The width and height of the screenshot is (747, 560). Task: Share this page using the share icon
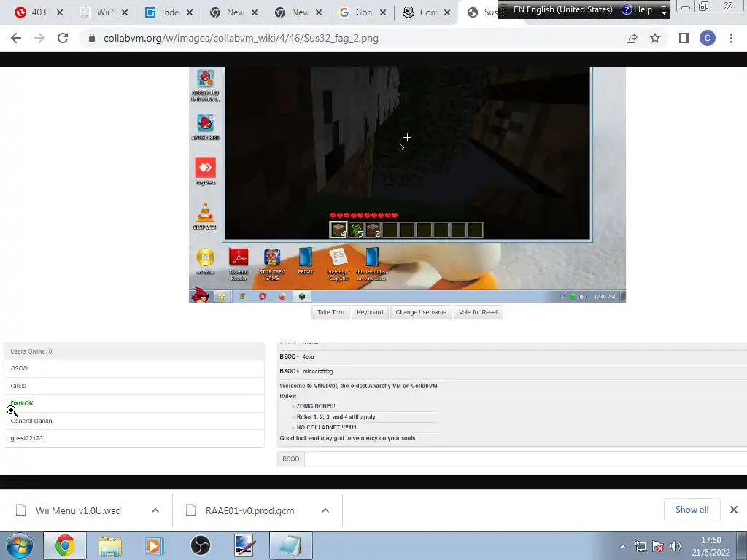click(632, 38)
